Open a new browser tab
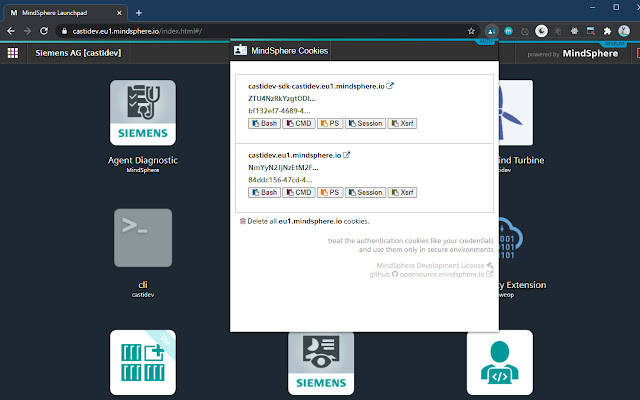 tap(139, 13)
